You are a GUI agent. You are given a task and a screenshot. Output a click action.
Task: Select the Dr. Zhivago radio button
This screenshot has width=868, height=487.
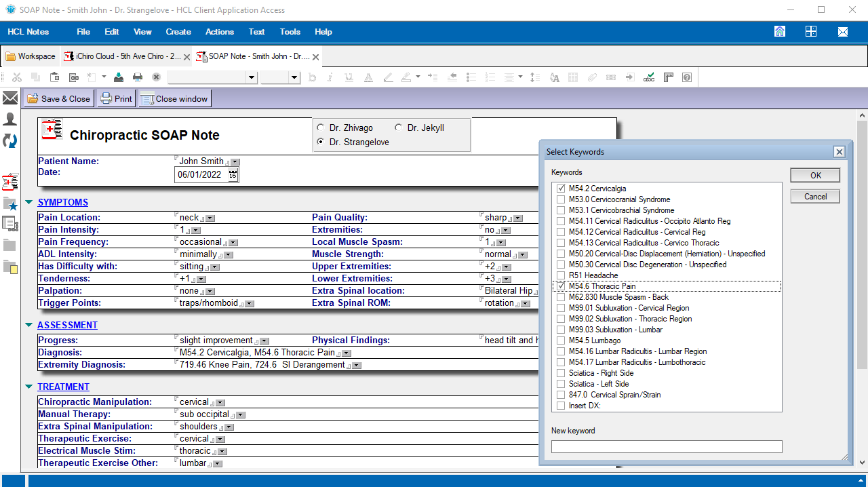pyautogui.click(x=321, y=128)
